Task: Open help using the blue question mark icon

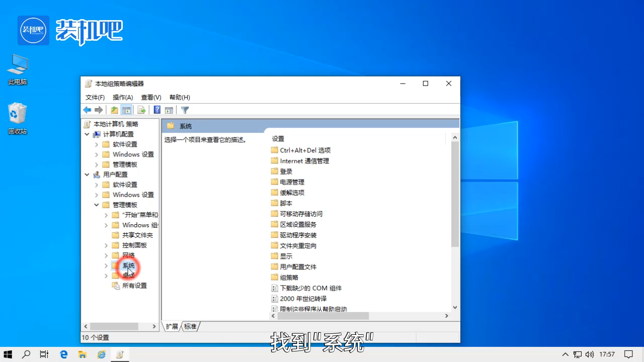Action: pos(157,110)
